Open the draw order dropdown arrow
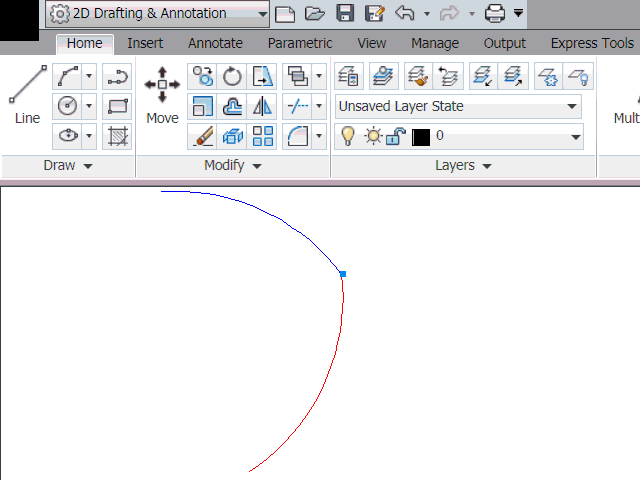 pos(319,76)
